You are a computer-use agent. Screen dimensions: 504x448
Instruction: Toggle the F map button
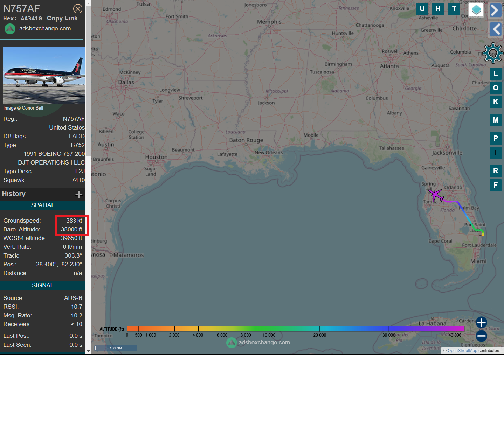click(x=496, y=185)
